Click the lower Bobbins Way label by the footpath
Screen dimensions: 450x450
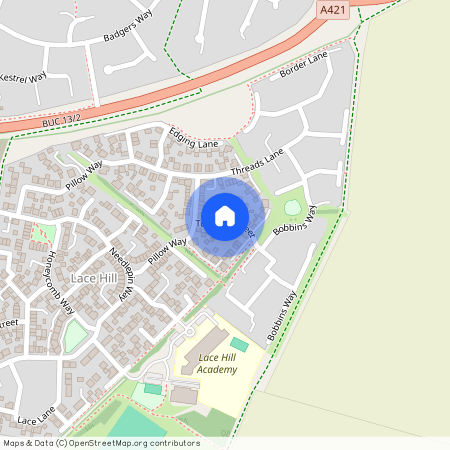coord(282,316)
